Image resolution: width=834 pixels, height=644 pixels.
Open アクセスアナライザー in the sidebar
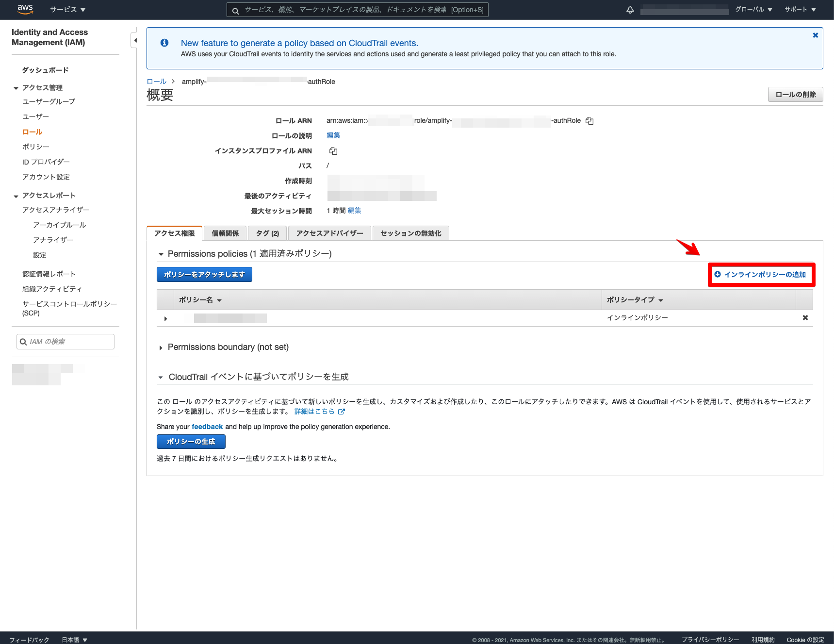(x=56, y=210)
